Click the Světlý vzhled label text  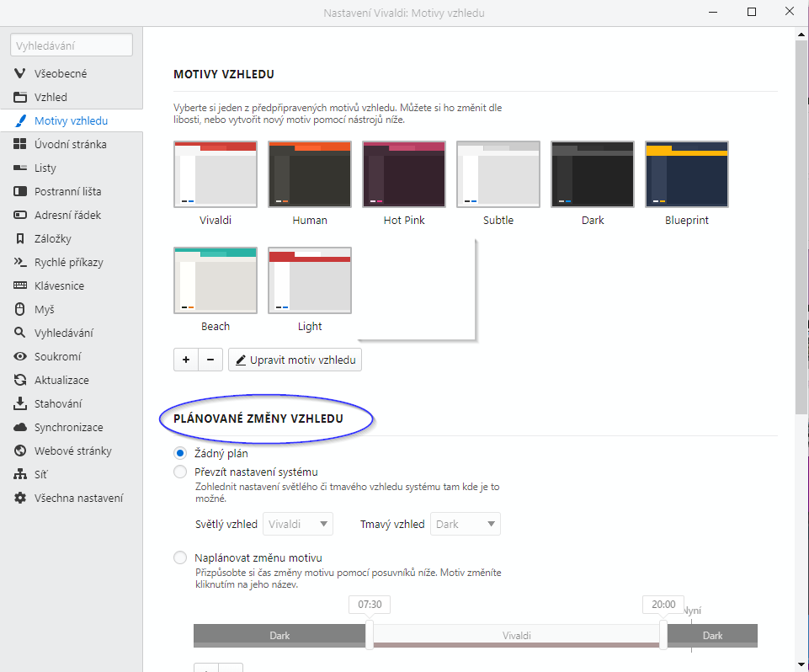click(226, 525)
